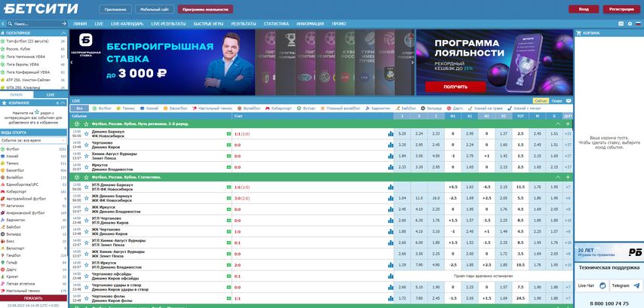Favorite the Путь регионов 2-й раунд league

[86, 124]
